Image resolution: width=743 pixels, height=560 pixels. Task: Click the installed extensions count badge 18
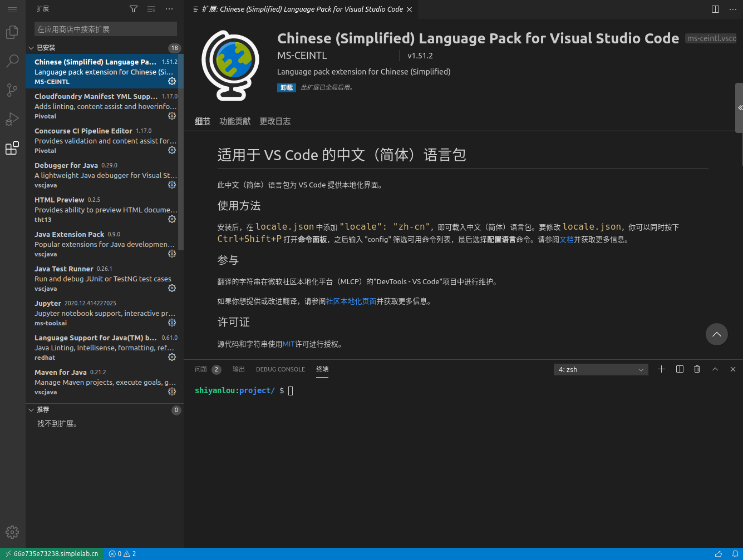click(x=175, y=48)
